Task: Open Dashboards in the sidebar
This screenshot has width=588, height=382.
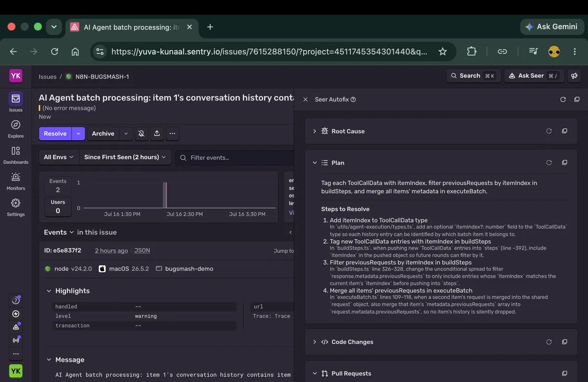Action: [x=16, y=155]
